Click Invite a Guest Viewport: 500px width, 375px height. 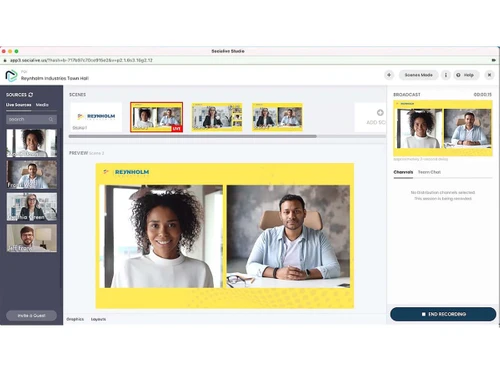[31, 315]
